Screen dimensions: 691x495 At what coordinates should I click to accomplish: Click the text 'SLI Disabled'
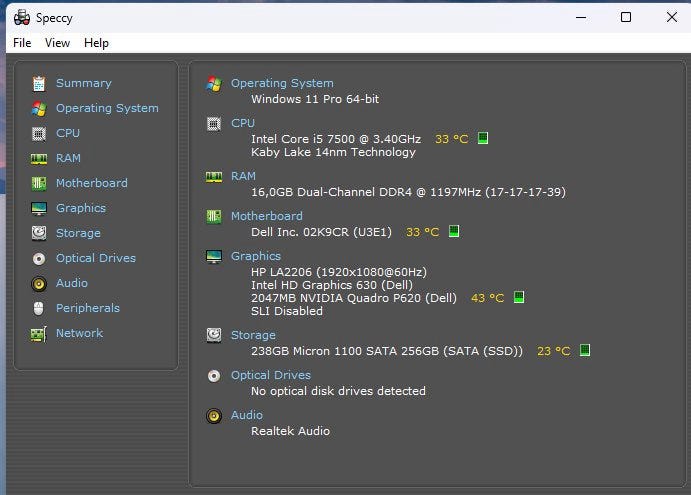(x=287, y=311)
